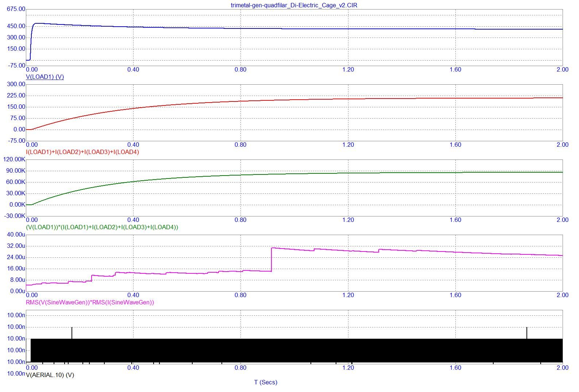579x392 pixels.
Task: Click the 60.00K y-axis value
Action: (15, 182)
